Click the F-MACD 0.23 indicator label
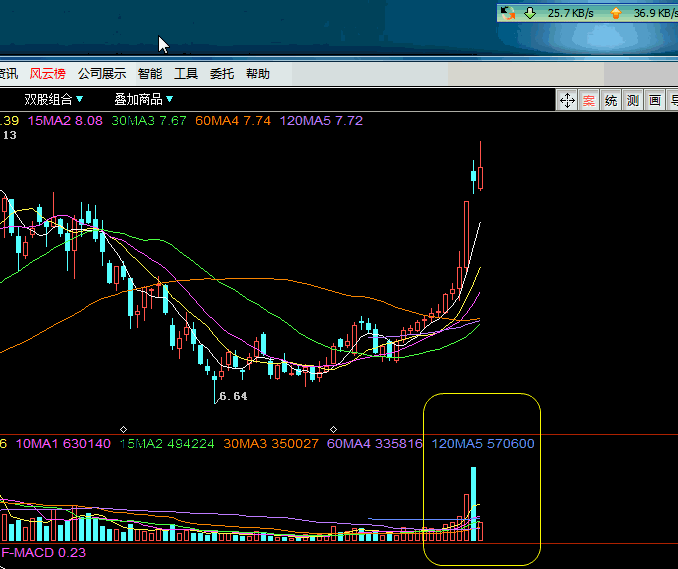 (x=44, y=553)
